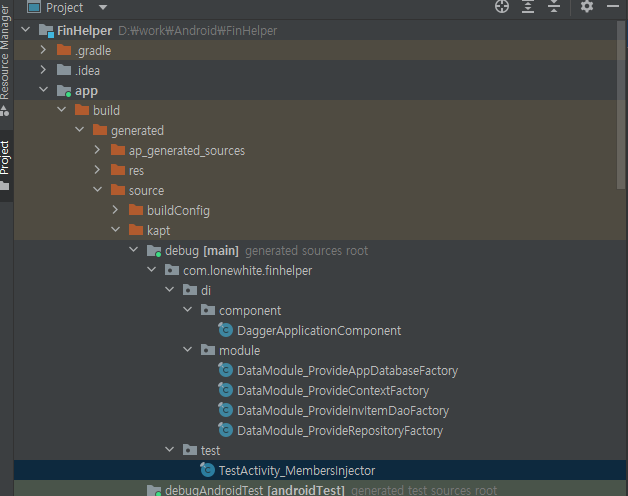Select the ap_generated_sources folder name
Image resolution: width=628 pixels, height=496 pixels.
click(187, 151)
